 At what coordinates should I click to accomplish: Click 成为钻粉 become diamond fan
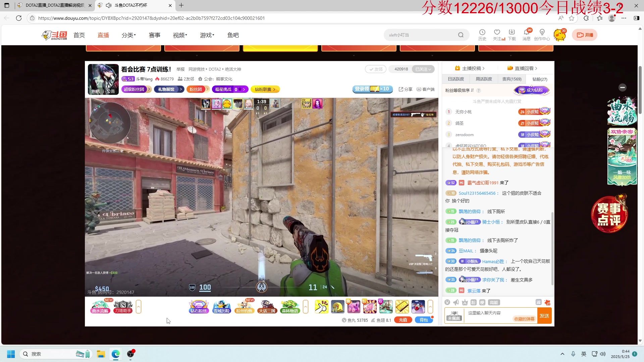click(x=532, y=90)
